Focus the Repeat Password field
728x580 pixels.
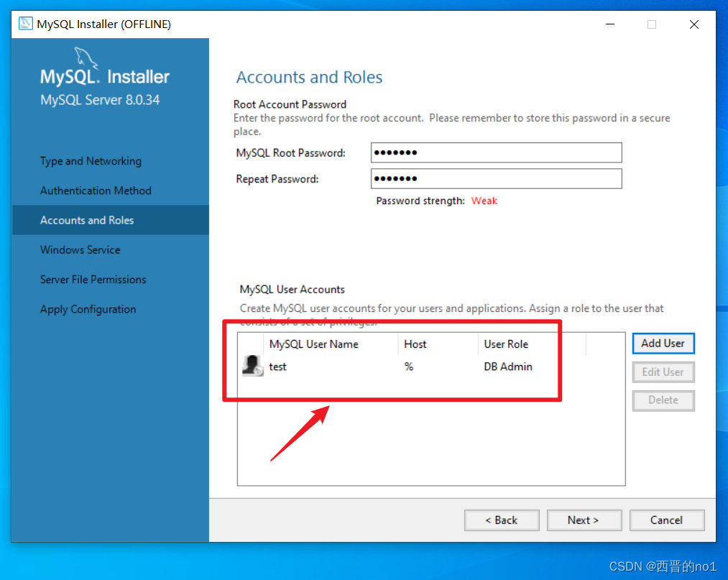tap(497, 179)
